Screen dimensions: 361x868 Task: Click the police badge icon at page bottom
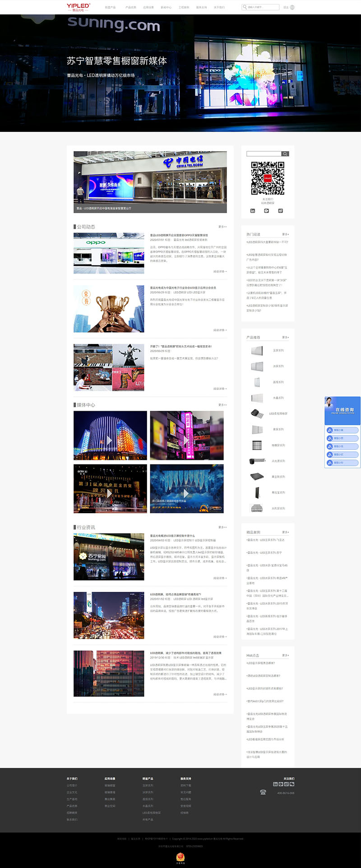point(180,856)
